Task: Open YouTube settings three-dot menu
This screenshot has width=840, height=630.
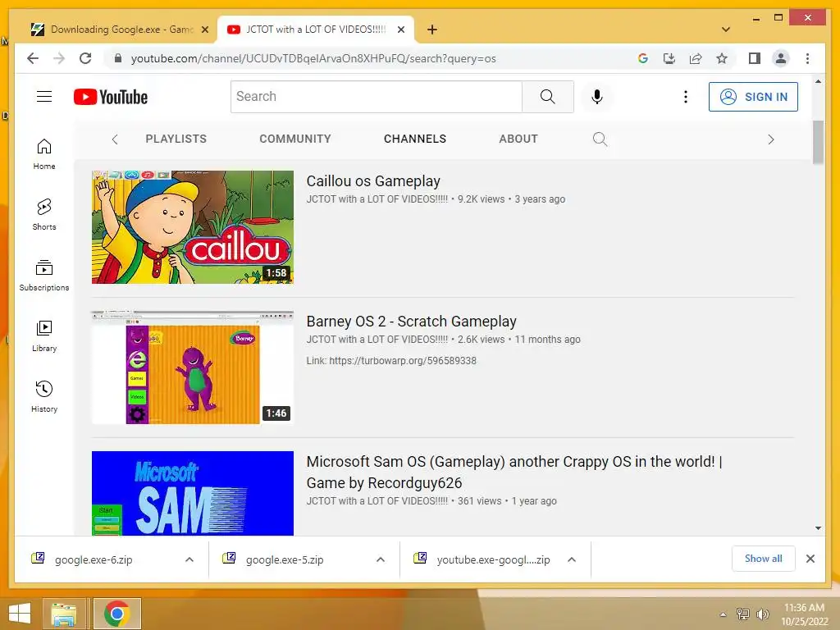Action: [685, 97]
